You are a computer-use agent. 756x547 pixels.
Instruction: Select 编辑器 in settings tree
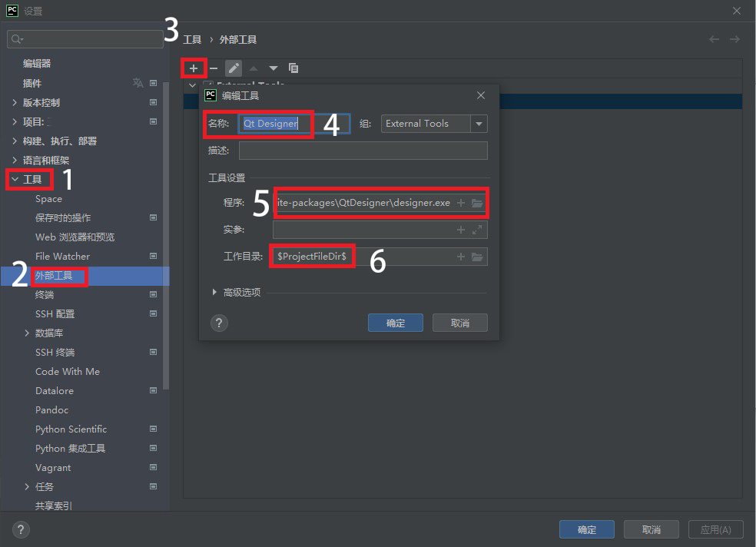tap(37, 64)
